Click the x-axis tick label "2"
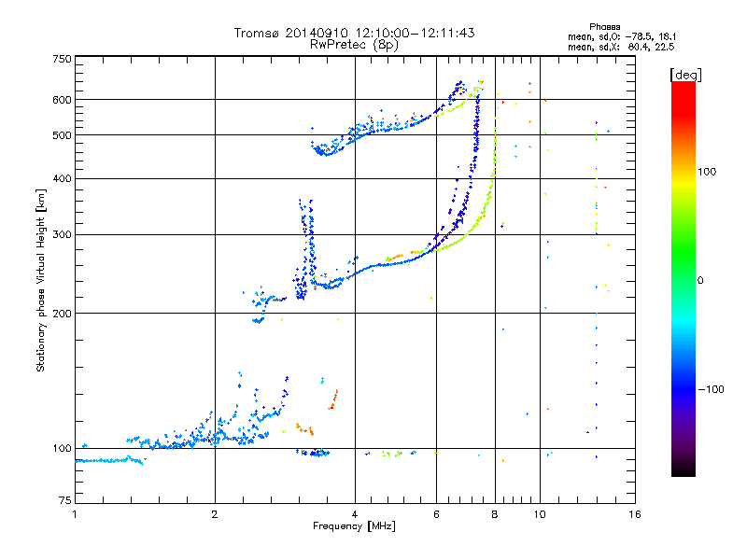The image size is (747, 560). tap(215, 514)
